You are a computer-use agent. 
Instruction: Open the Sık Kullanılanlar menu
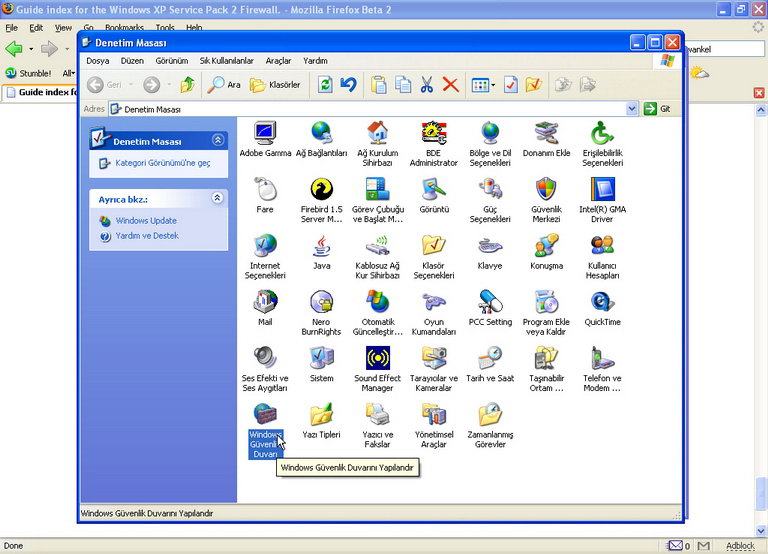click(227, 61)
